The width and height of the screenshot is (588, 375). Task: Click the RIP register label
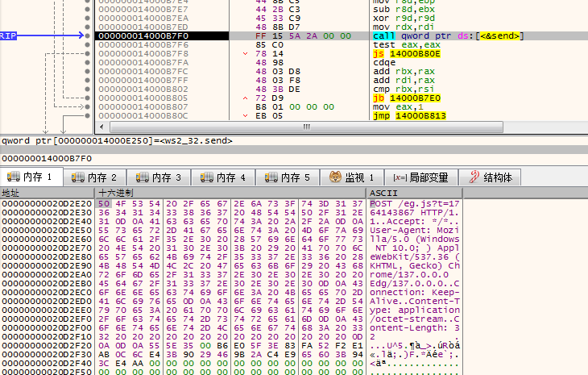(8, 35)
